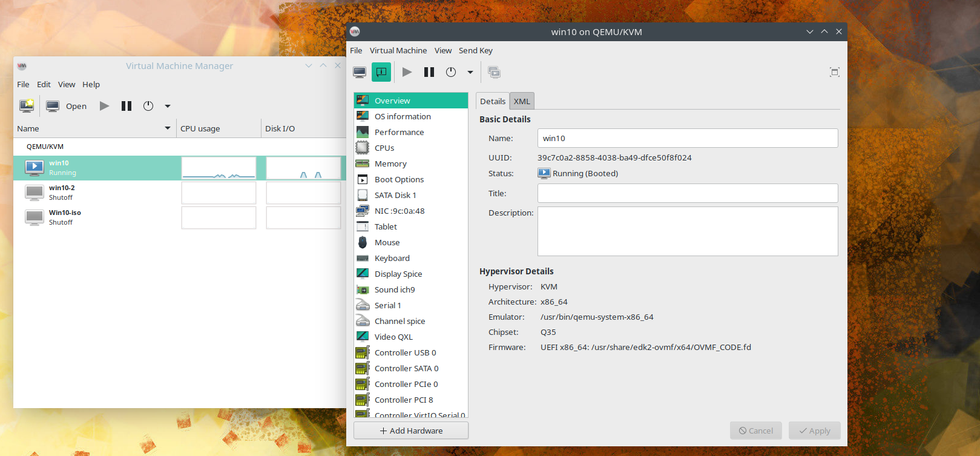Pause the win10 guest from its toolbar
This screenshot has width=980, height=456.
tap(429, 72)
